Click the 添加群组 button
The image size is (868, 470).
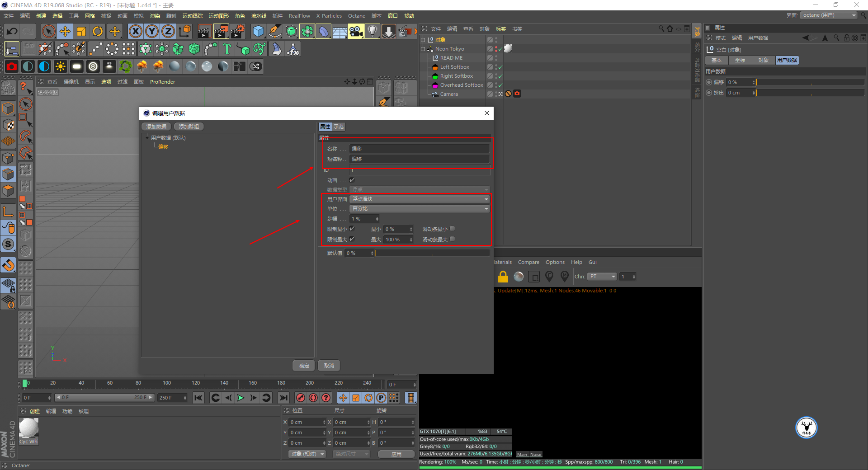pyautogui.click(x=189, y=127)
